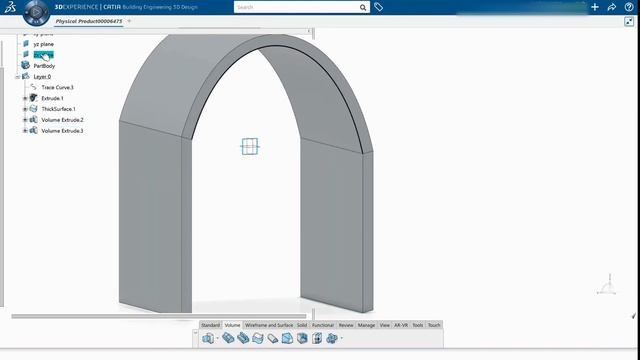The width and height of the screenshot is (640, 360).
Task: Open the Wireframe and Surface tab
Action: coord(269,325)
